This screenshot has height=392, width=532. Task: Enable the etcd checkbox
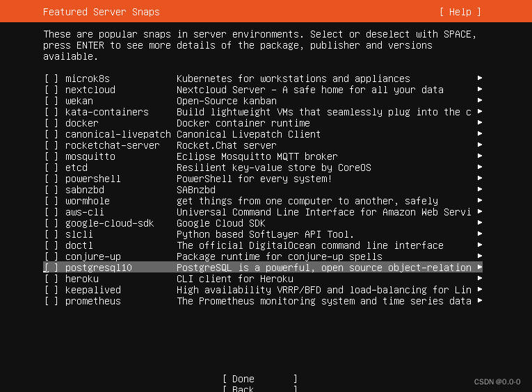click(51, 168)
